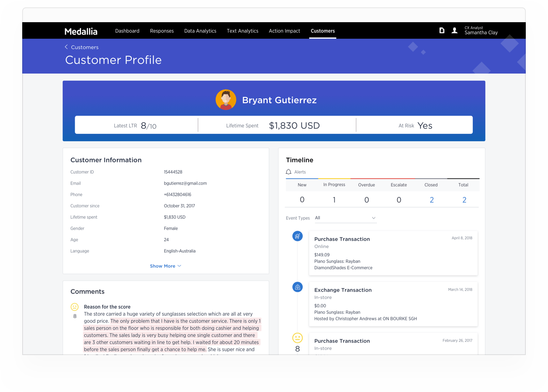Select the Medallia logo
This screenshot has height=392, width=548.
coord(81,31)
